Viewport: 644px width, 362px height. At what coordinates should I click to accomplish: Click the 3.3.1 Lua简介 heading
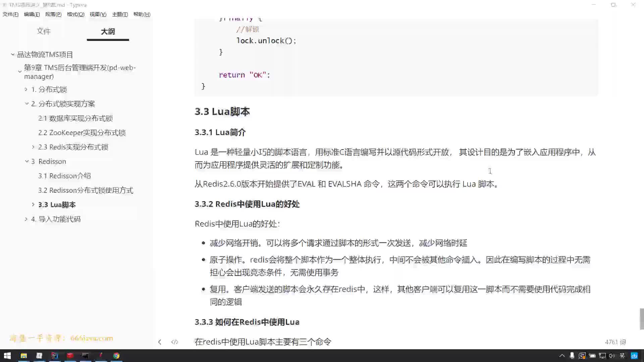[x=220, y=132]
